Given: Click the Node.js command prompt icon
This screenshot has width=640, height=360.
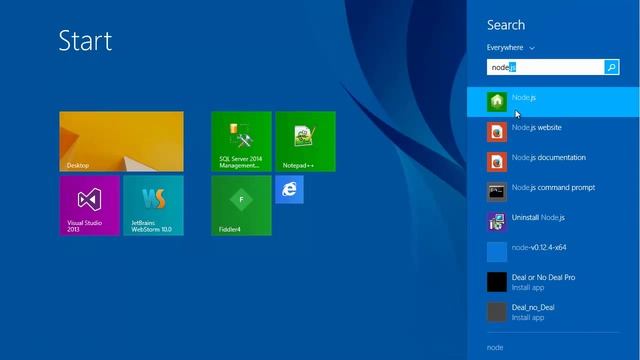Looking at the screenshot, I should 497,192.
